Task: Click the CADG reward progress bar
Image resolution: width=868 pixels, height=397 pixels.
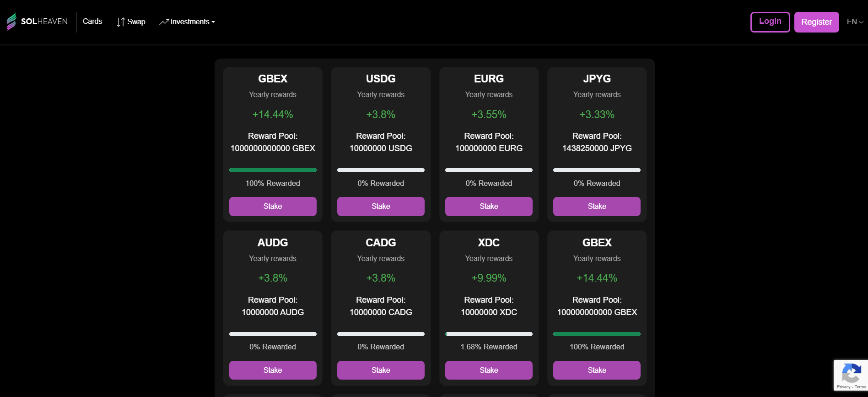Action: tap(381, 334)
